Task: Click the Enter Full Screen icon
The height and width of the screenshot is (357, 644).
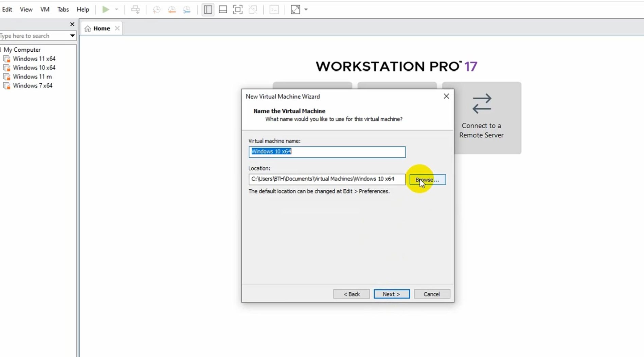Action: pos(238,10)
